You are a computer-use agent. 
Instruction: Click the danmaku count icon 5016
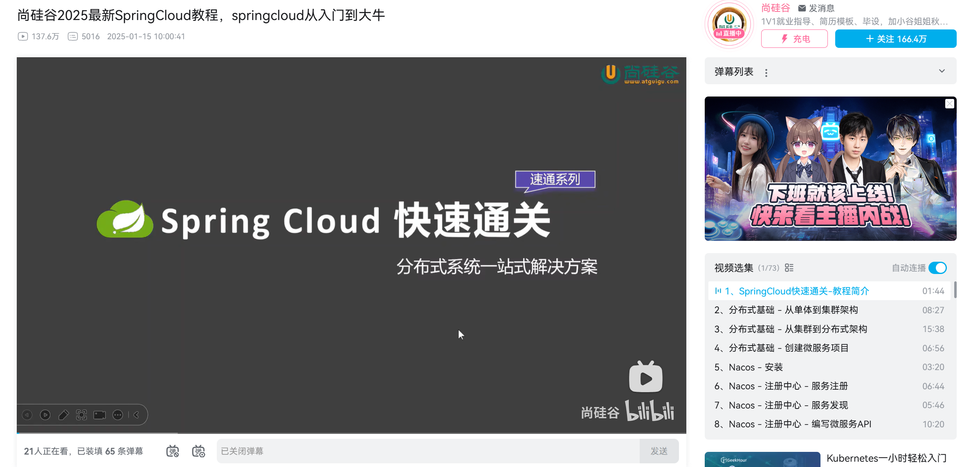click(72, 36)
